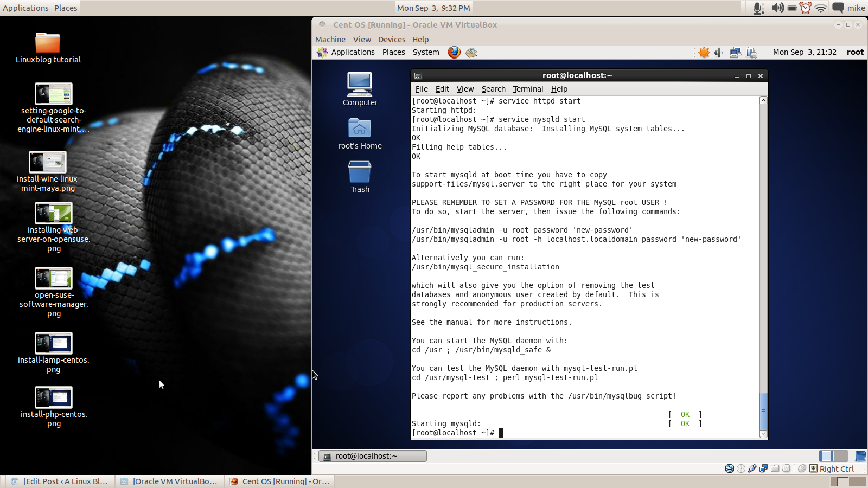The width and height of the screenshot is (868, 488).
Task: Click the orange update notification icon in CentOS panel
Action: coord(704,52)
